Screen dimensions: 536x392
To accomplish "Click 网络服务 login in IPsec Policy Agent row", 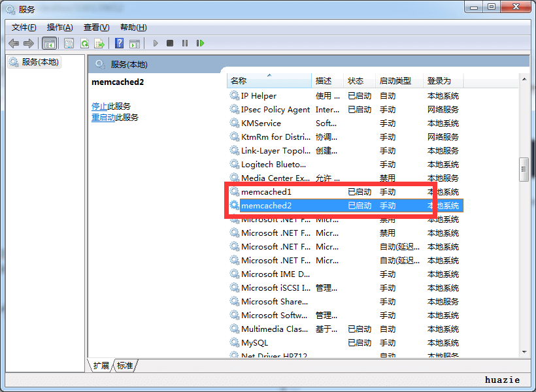I will [x=443, y=109].
